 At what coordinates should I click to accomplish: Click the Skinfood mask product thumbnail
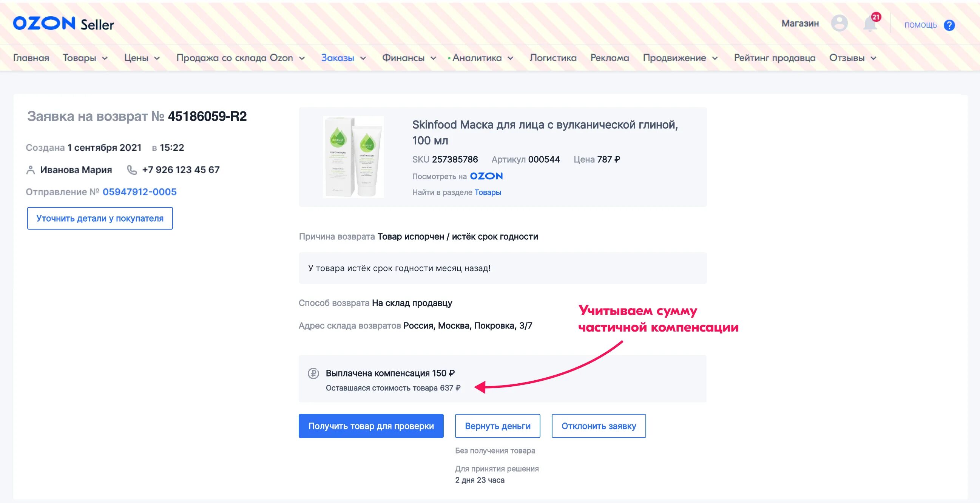tap(353, 157)
